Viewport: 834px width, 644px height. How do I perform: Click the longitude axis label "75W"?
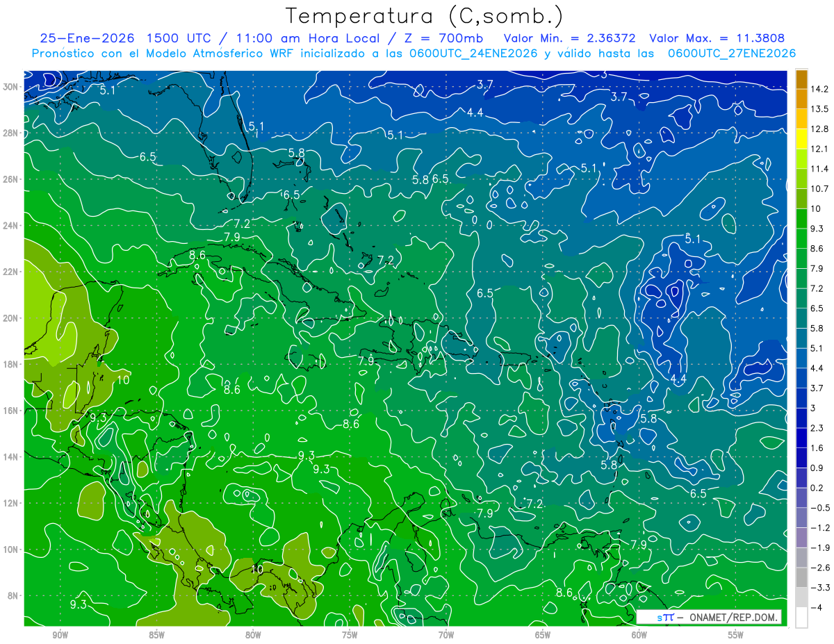pyautogui.click(x=350, y=635)
